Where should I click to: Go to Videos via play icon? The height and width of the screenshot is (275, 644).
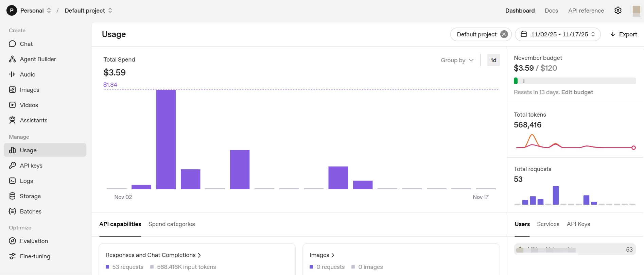tap(13, 105)
